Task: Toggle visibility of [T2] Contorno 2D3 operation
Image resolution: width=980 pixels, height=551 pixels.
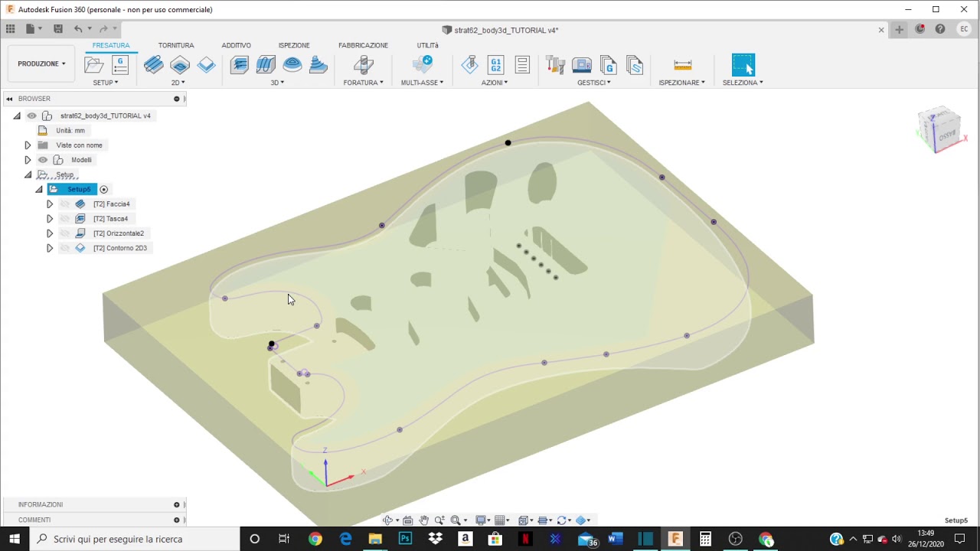Action: click(65, 248)
